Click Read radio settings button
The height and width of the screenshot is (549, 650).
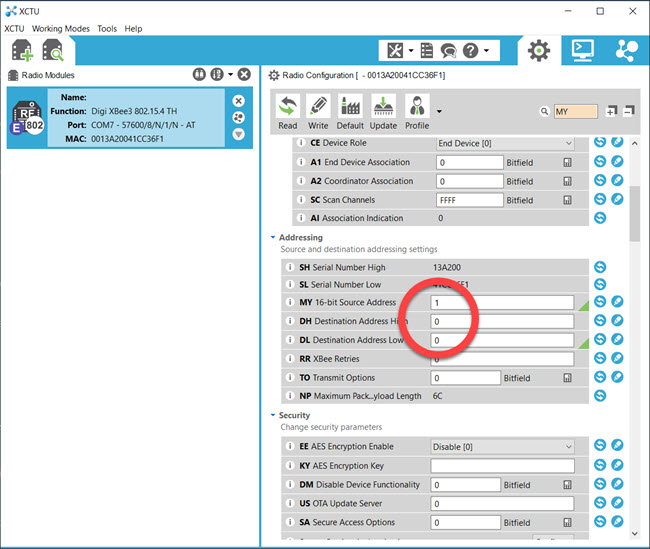coord(288,110)
